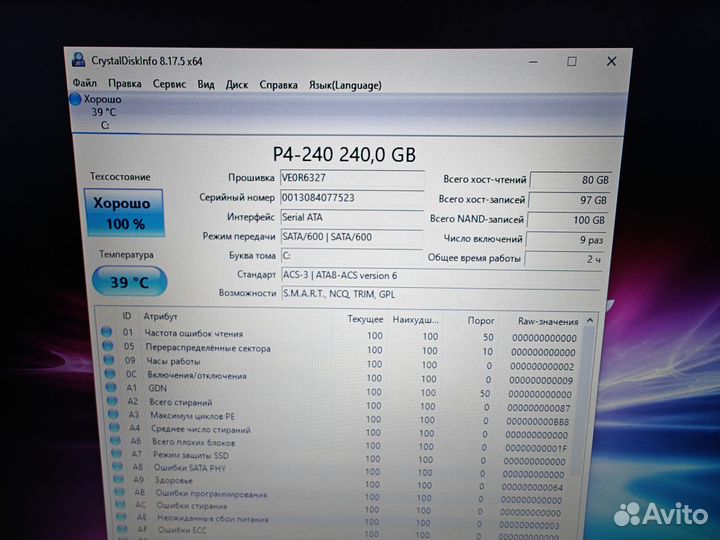Click the serial number field 0013084077523
The width and height of the screenshot is (720, 540).
pos(352,198)
